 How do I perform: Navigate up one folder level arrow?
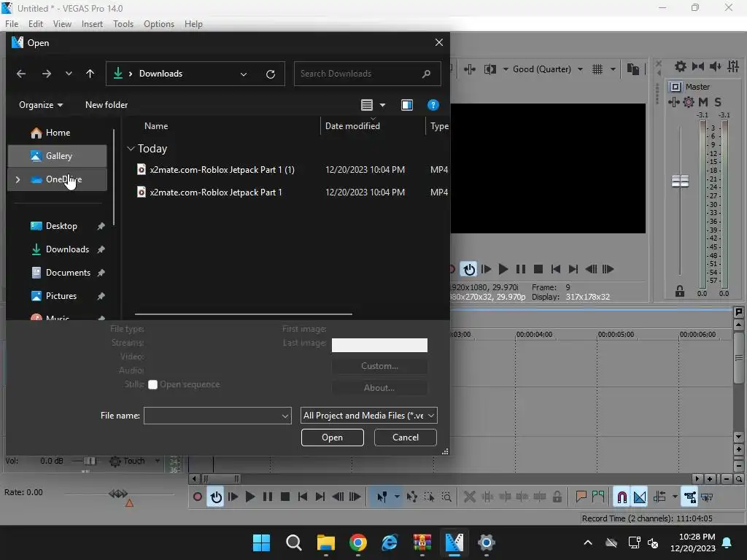coord(90,74)
